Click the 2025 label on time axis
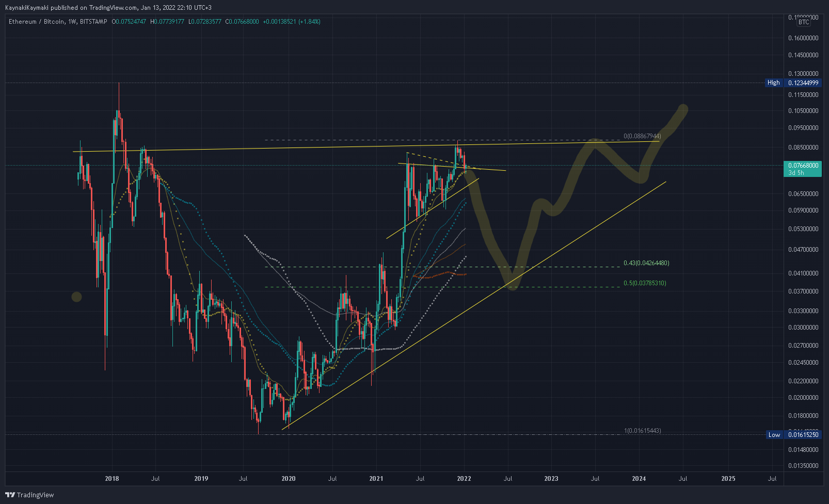Screen dimensions: 829x504 pos(728,479)
